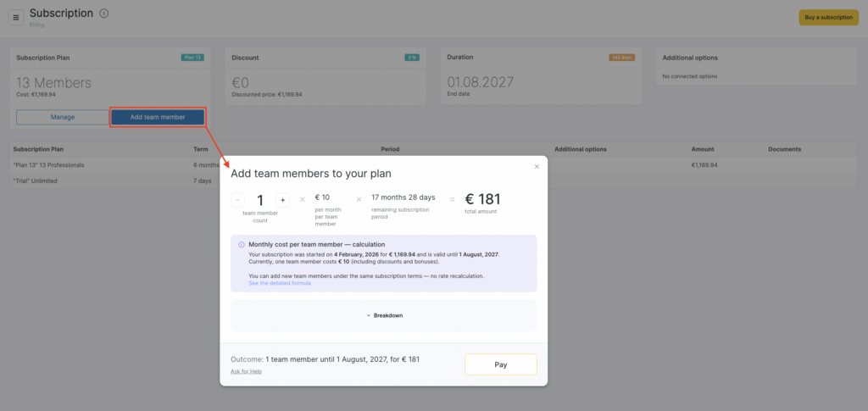Click the info icon beside Monthly cost calculation

point(242,245)
